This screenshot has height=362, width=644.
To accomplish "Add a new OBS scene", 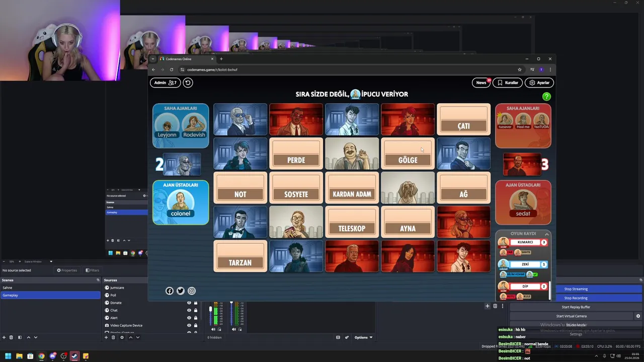I will tap(4, 337).
